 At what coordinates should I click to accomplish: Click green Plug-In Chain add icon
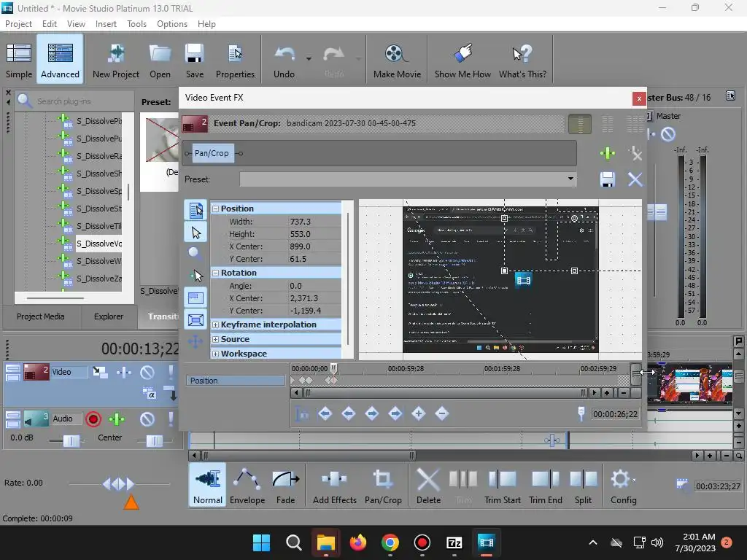pyautogui.click(x=608, y=153)
